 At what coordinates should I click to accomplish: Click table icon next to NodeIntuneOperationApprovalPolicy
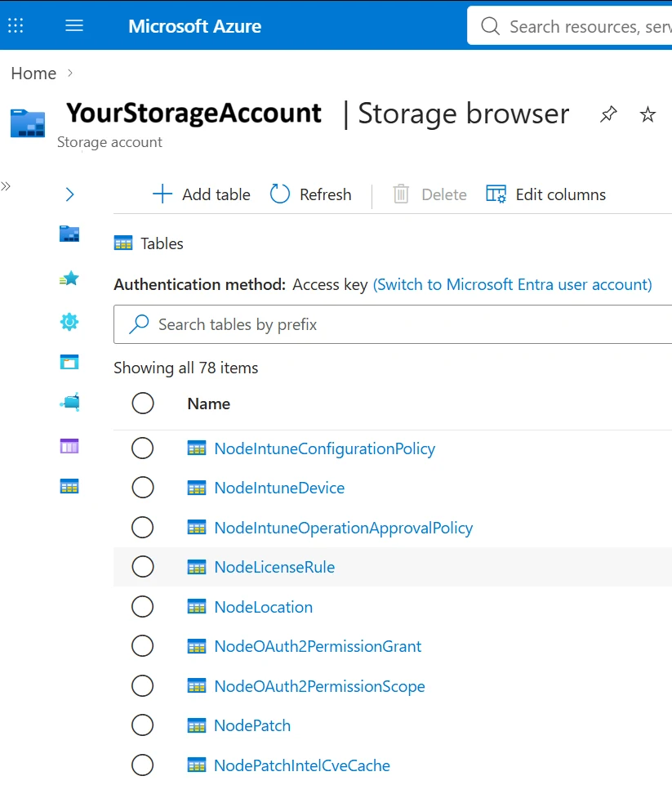(x=197, y=528)
